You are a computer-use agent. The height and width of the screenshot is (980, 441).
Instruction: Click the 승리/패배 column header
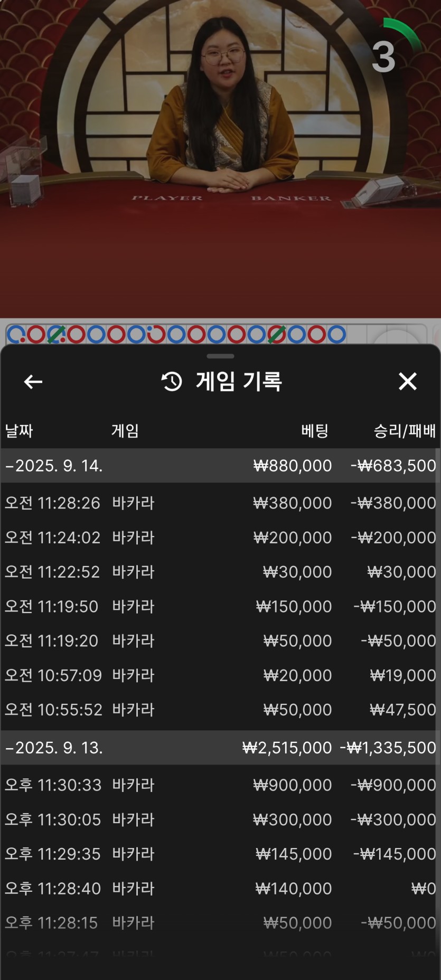pos(405,431)
